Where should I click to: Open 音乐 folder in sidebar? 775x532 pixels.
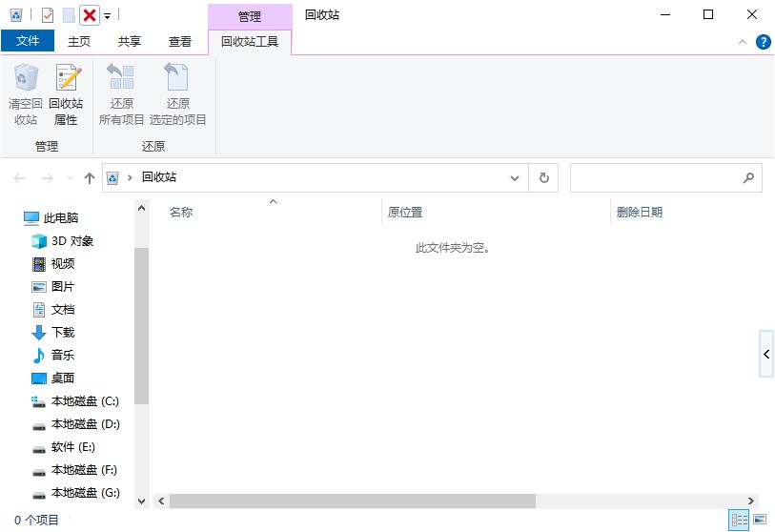coord(52,355)
